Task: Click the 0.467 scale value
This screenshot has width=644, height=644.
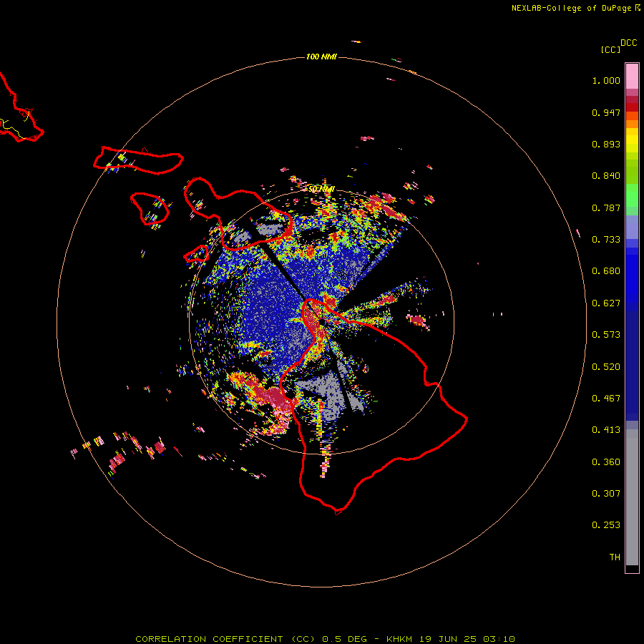Action: (606, 399)
